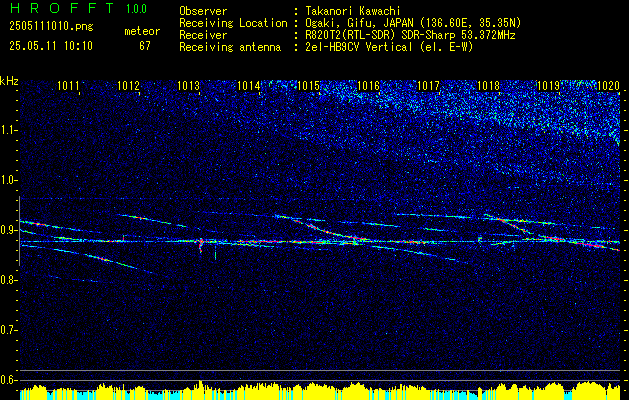This screenshot has height=400, width=629.
Task: Click the Receiver label
Action: coord(203,35)
